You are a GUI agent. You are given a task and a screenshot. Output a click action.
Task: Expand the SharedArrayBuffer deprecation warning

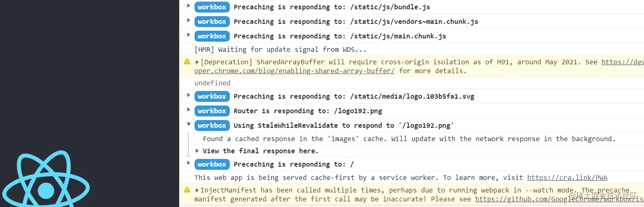(197, 62)
